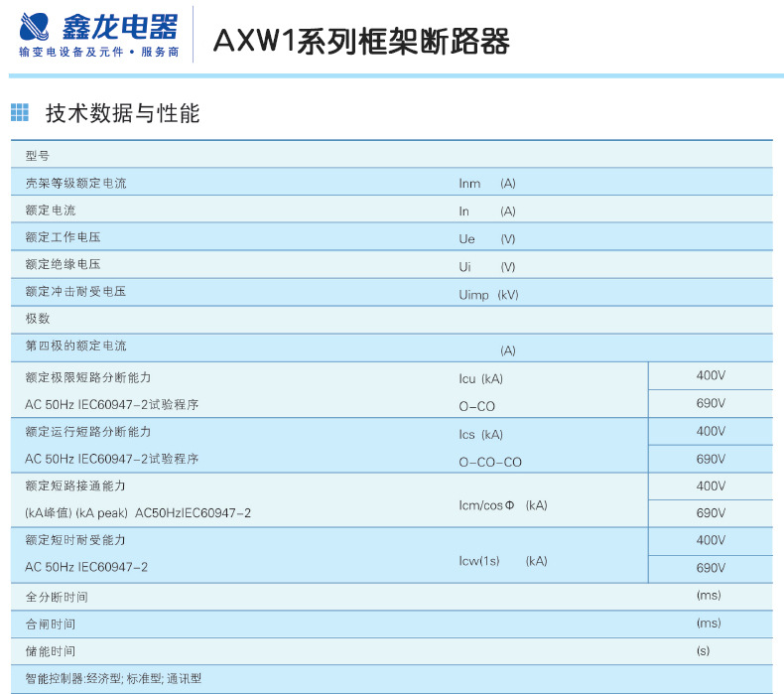Select the Icm/cosΦ (kA) symbol cell
Screen dimensions: 784x694
click(x=502, y=505)
